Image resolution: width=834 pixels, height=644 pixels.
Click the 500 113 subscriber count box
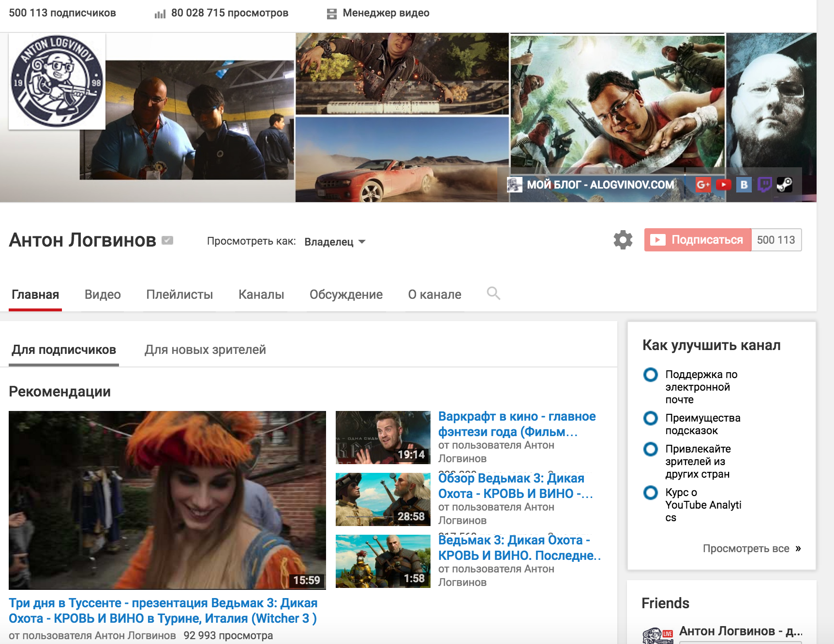[x=776, y=240]
